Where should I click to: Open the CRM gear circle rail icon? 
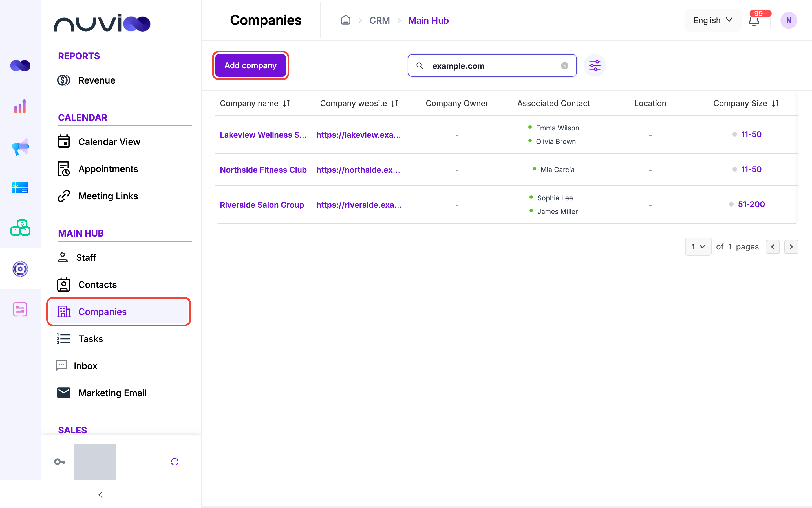tap(20, 269)
